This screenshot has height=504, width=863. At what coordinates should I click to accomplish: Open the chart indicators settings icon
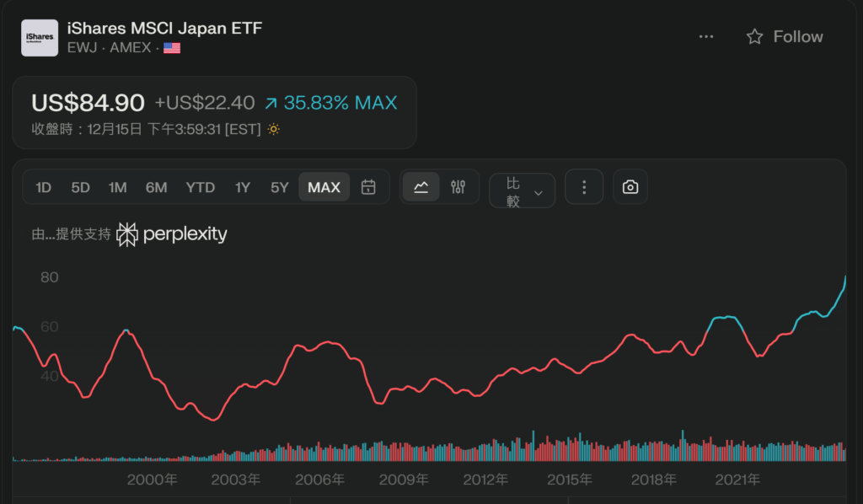point(458,187)
